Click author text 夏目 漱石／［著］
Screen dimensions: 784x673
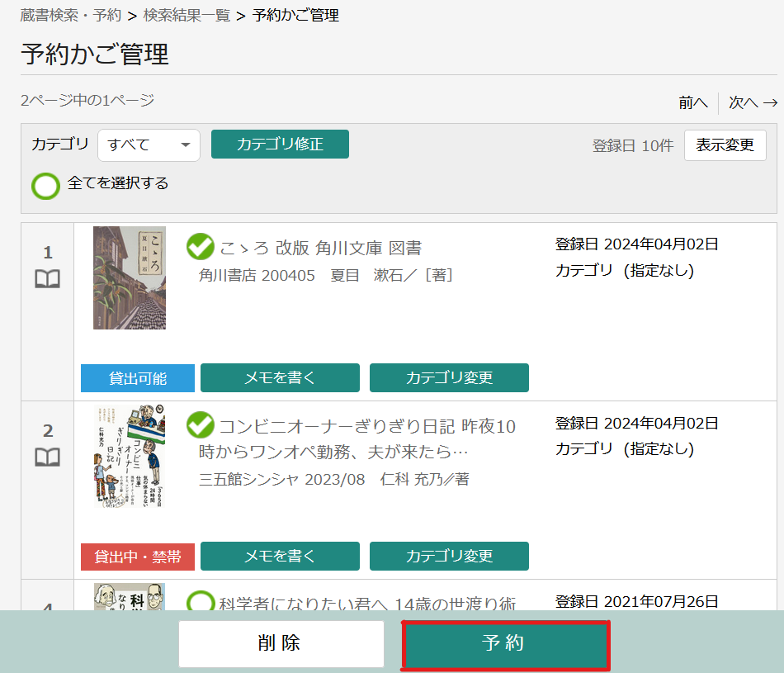click(x=391, y=275)
